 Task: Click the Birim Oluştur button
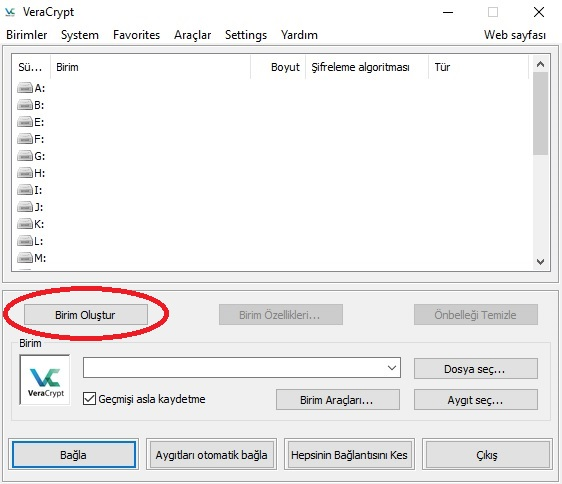[86, 315]
